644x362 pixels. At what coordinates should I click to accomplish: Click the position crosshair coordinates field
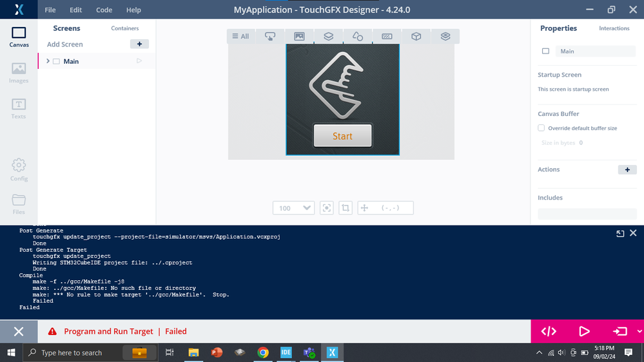(385, 208)
